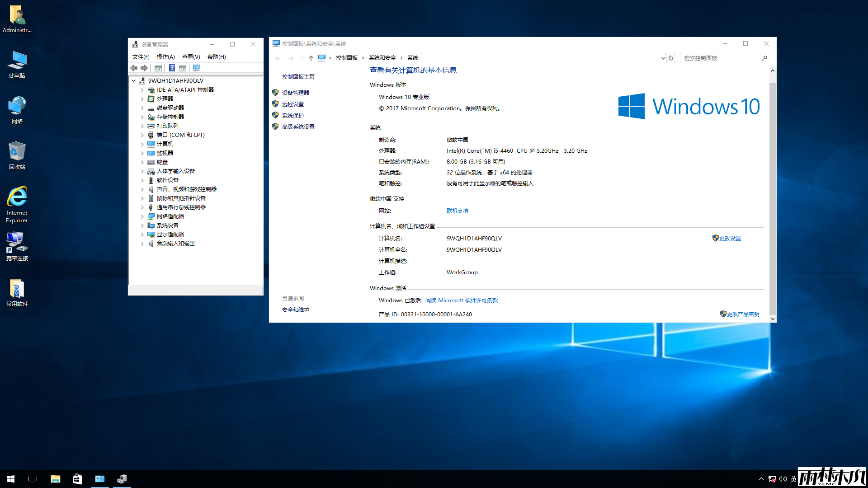Screen dimensions: 868x488
Task: Click the volume icon in the system tray
Action: point(783,479)
